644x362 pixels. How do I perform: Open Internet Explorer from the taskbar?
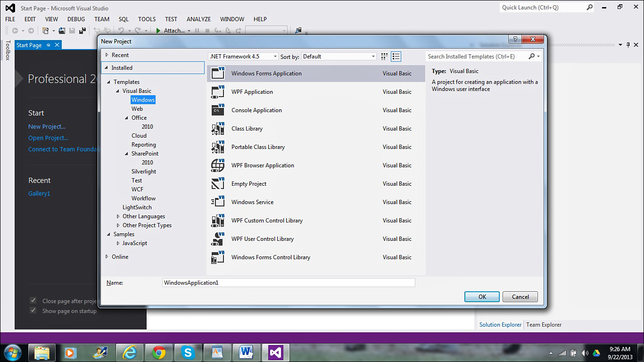click(x=130, y=353)
